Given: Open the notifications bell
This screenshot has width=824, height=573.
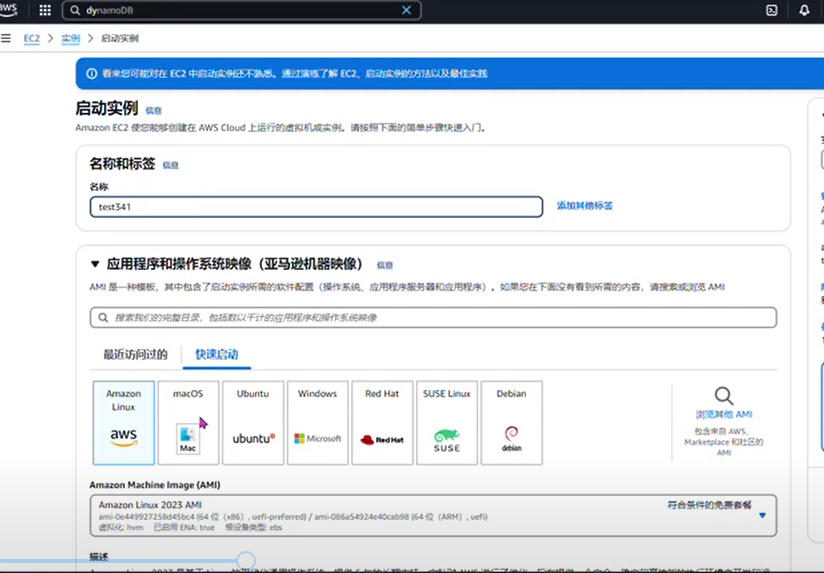Looking at the screenshot, I should click(x=804, y=10).
